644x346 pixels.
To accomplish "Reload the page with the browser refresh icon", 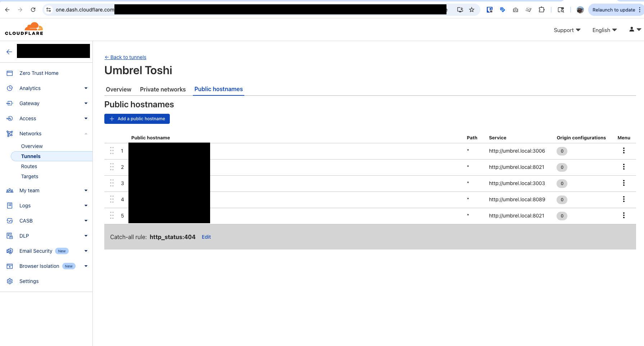I will click(33, 10).
